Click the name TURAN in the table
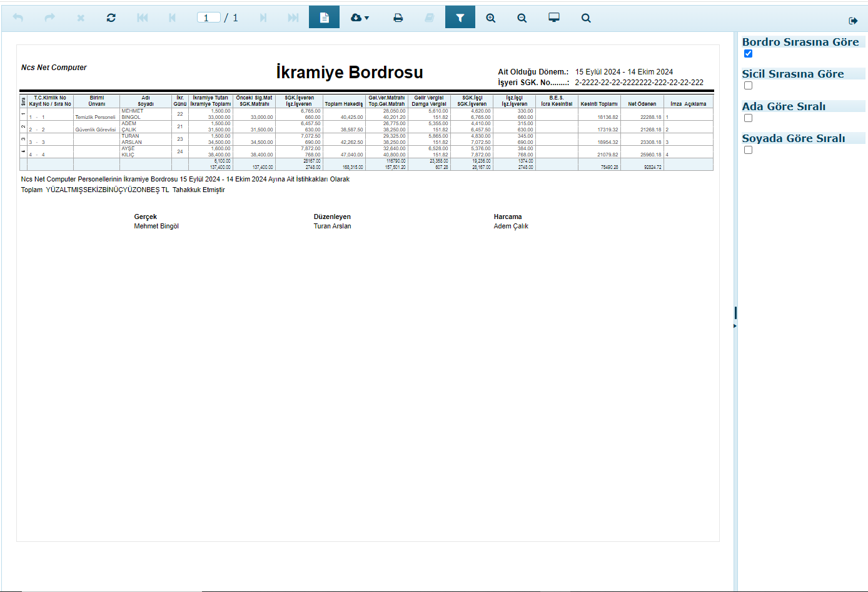The width and height of the screenshot is (868, 592). tap(130, 136)
